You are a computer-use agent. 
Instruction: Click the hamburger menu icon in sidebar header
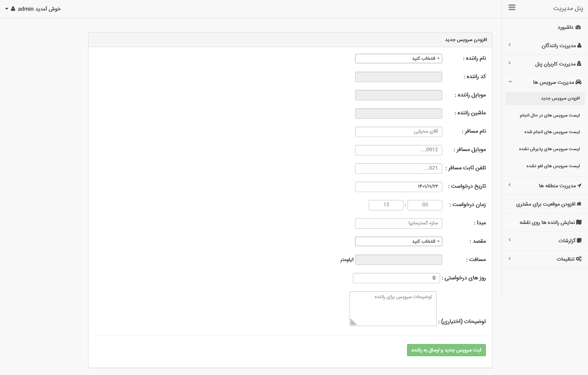(512, 7)
